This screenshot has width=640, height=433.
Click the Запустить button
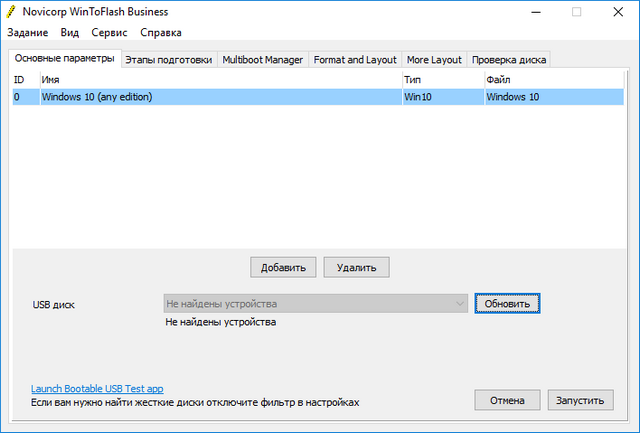coord(579,400)
